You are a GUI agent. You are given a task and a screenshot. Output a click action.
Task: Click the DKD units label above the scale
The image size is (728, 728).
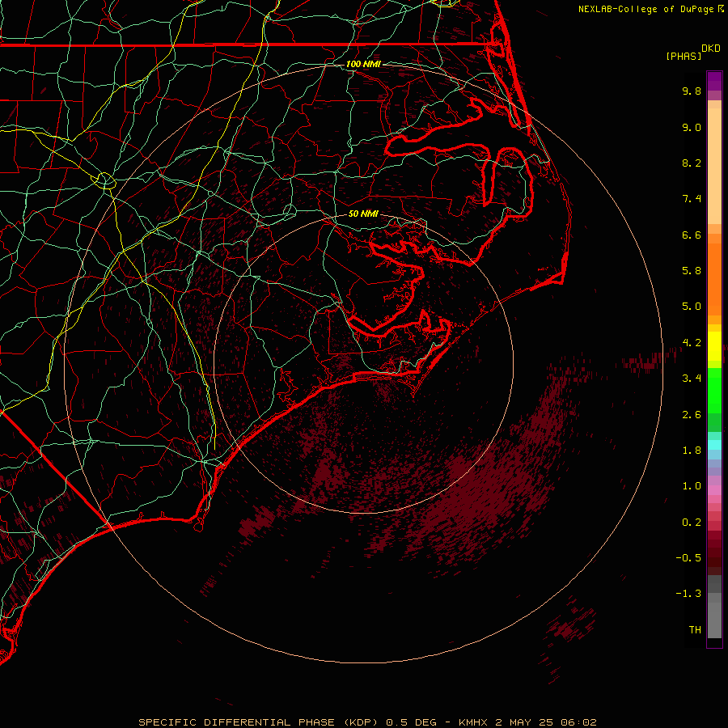[x=711, y=49]
